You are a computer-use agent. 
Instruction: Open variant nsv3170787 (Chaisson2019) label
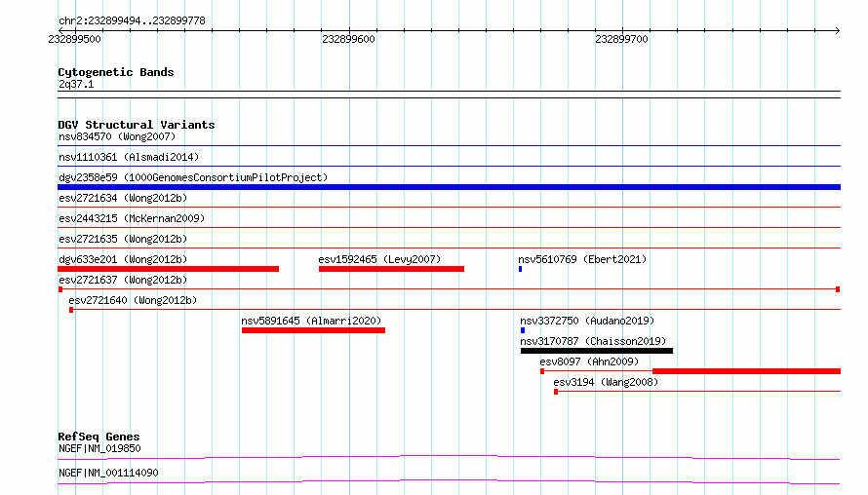tap(593, 341)
